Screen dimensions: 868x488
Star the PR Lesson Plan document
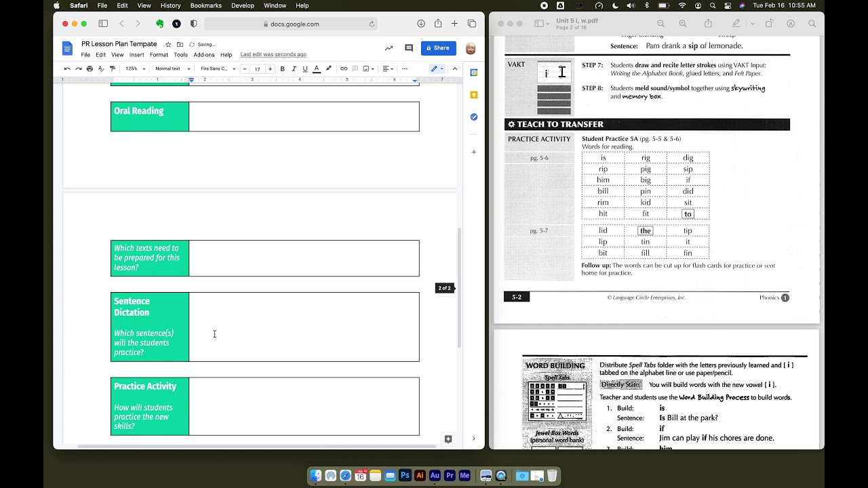point(168,45)
